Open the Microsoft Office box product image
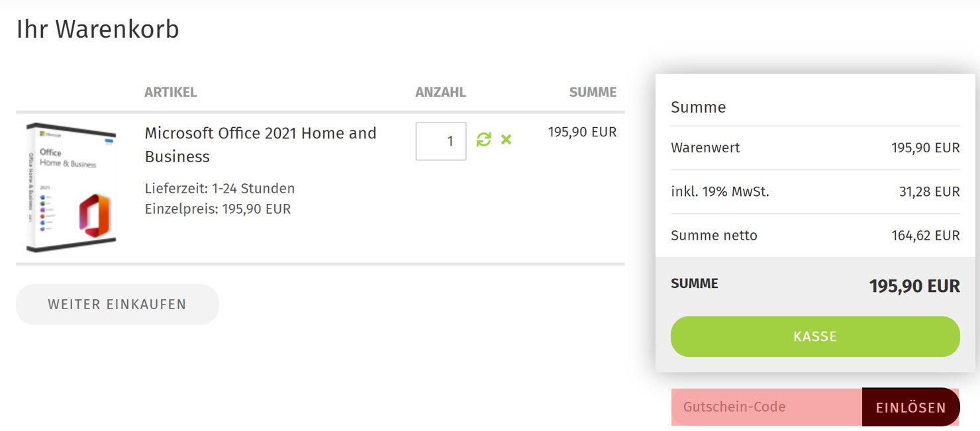This screenshot has height=431, width=980. pos(72,187)
